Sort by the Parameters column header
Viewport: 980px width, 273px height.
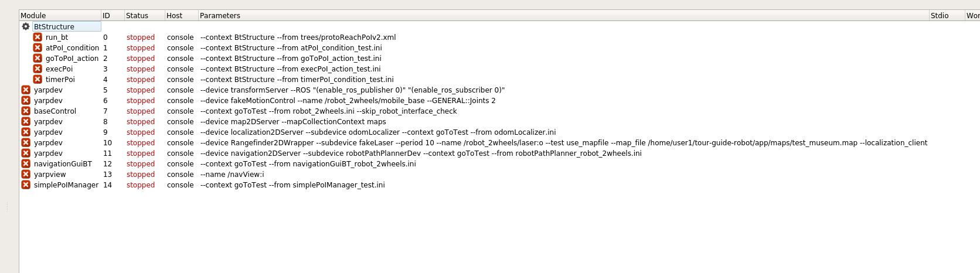click(563, 15)
